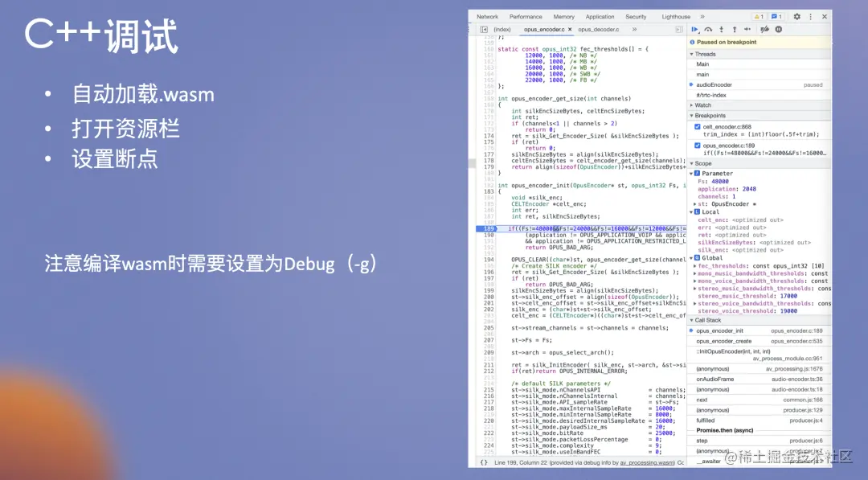Click line number 211 in gutter

(x=489, y=365)
